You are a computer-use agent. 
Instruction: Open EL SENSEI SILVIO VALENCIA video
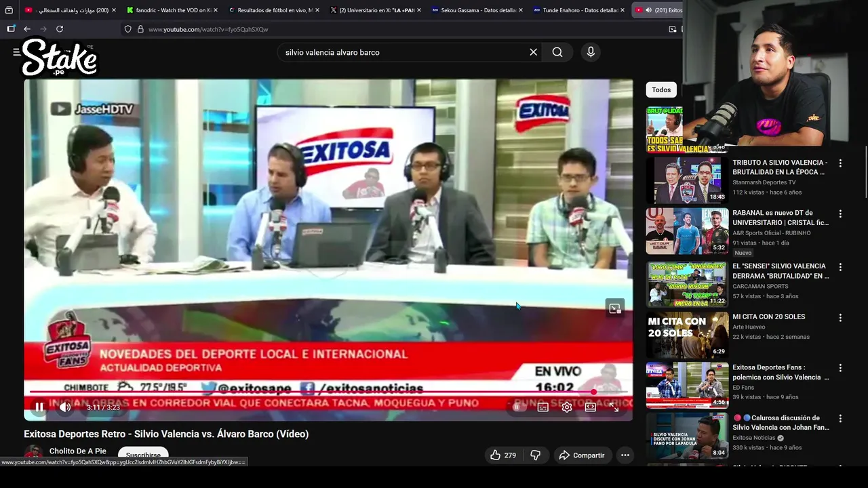click(781, 271)
